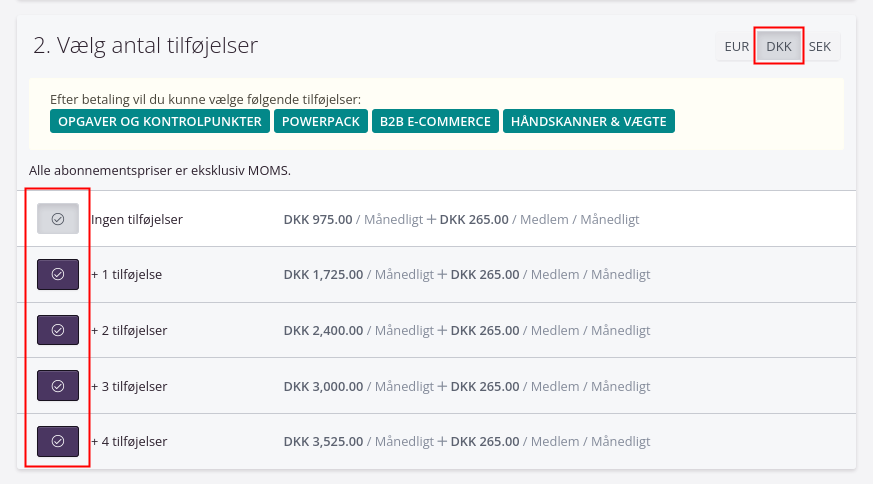The image size is (873, 484).
Task: Switch currency to EUR
Action: pyautogui.click(x=736, y=46)
